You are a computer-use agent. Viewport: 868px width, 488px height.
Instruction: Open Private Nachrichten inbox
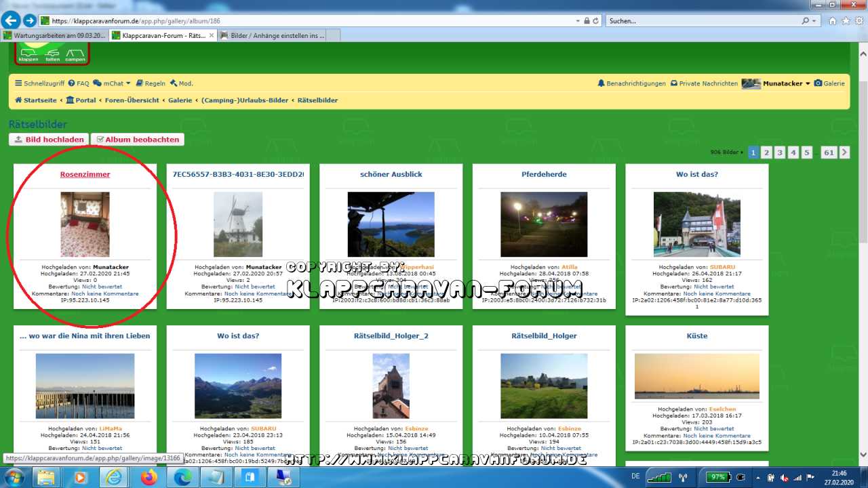(704, 83)
